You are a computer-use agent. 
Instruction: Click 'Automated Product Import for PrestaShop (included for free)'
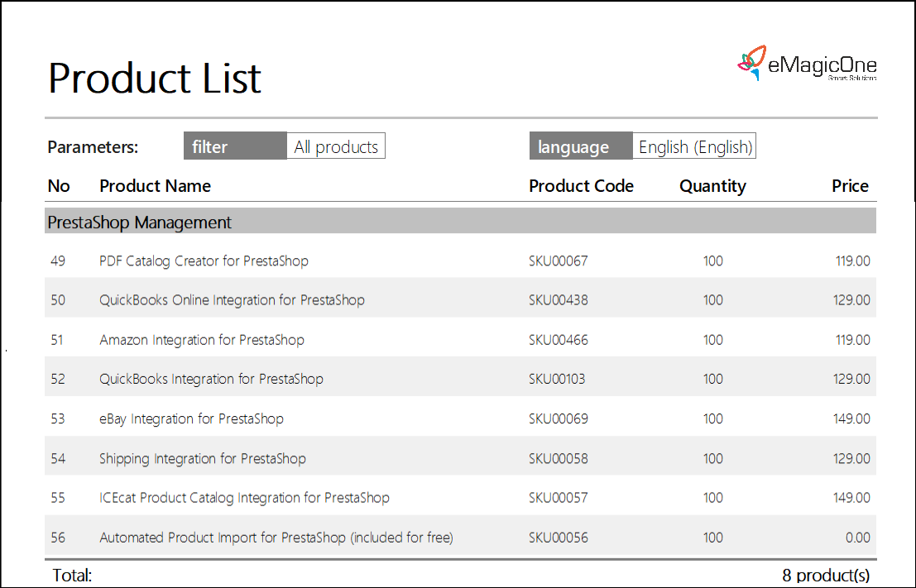276,538
